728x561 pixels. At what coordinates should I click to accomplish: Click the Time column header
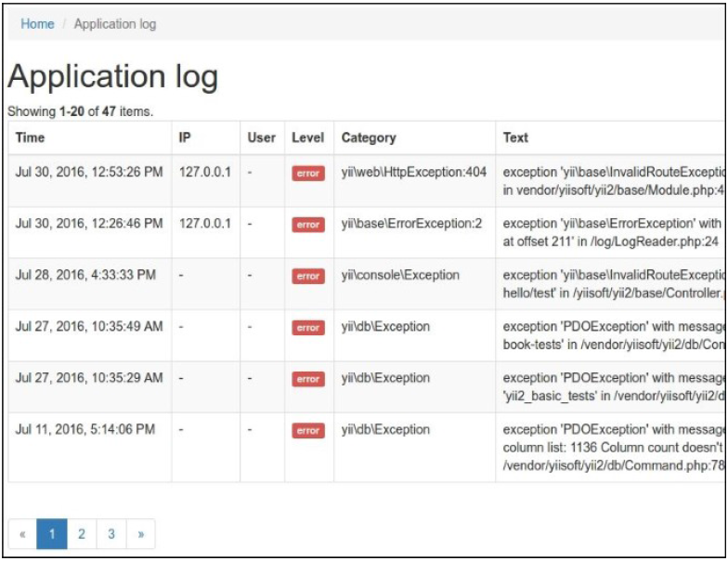point(30,137)
